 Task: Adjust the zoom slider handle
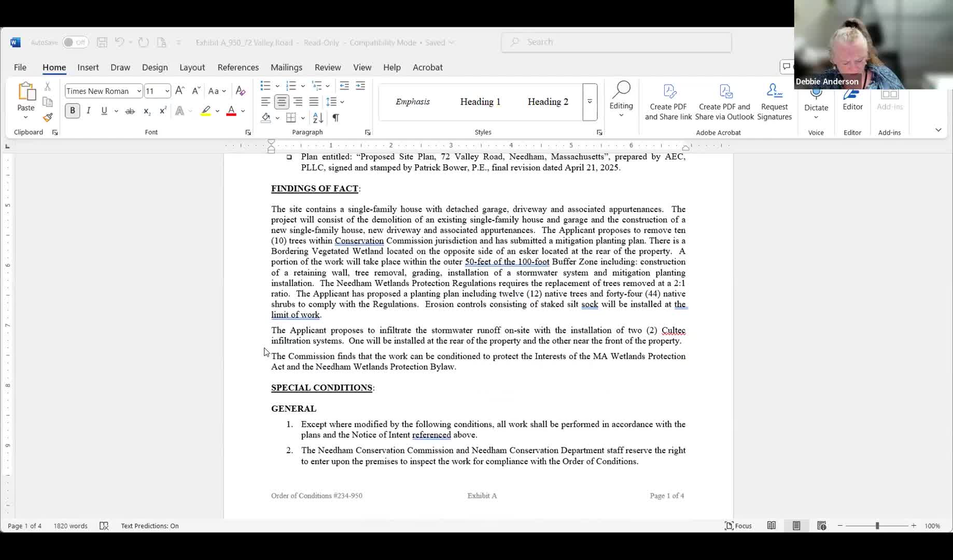click(877, 526)
